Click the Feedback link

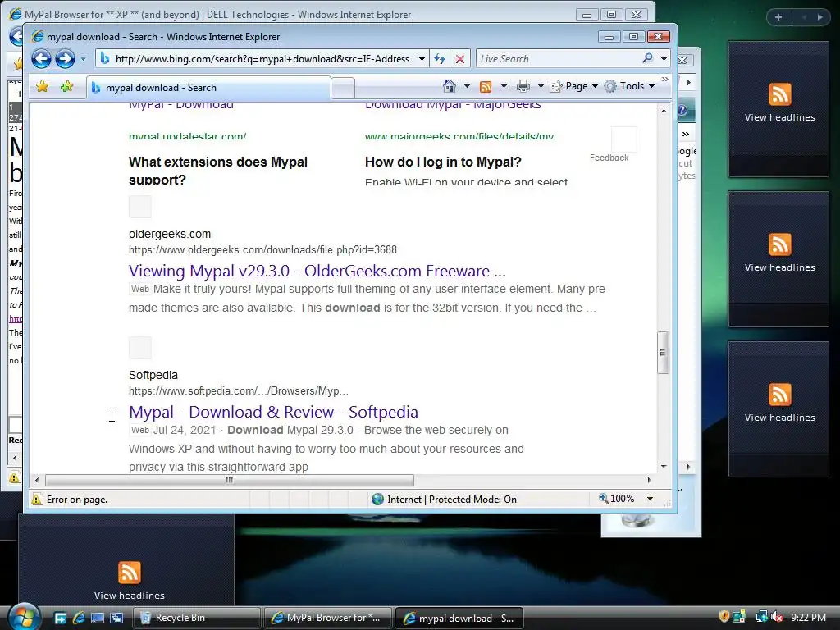tap(609, 157)
